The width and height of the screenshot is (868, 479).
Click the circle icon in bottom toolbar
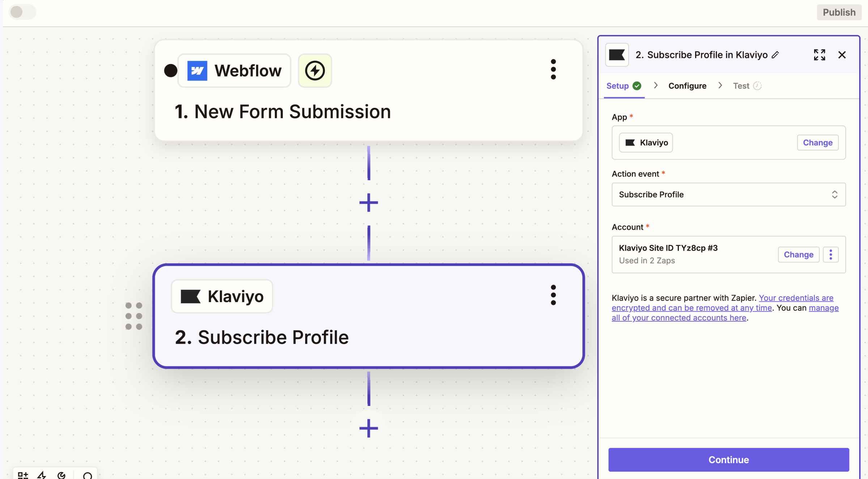(87, 476)
